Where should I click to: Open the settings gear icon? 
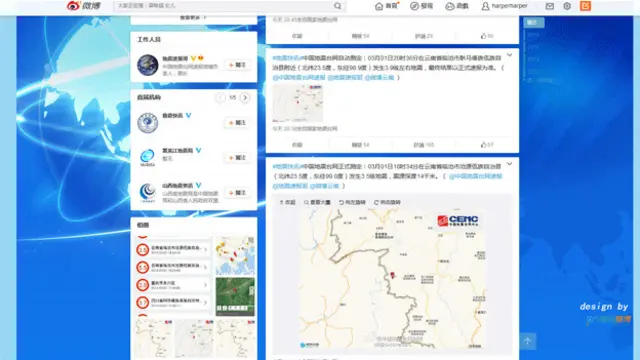point(567,6)
